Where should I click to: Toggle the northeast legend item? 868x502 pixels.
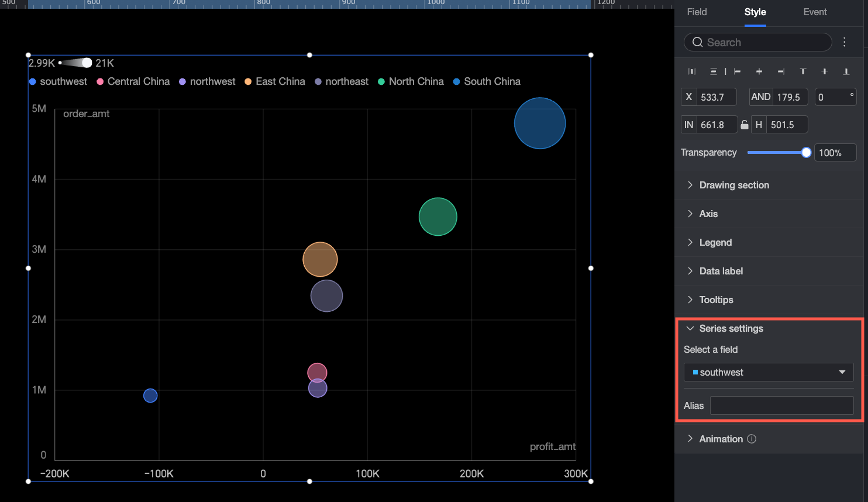[x=342, y=81]
